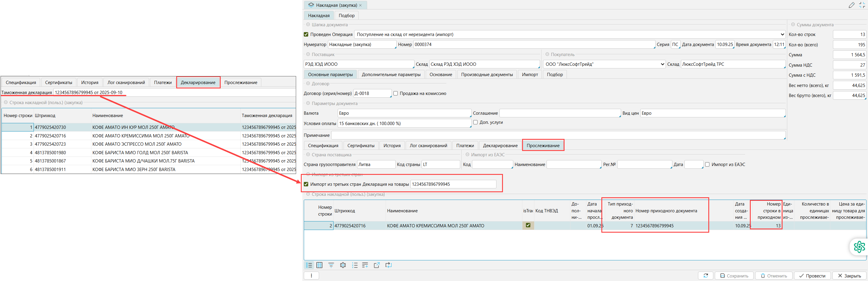Image resolution: width=868 pixels, height=281 pixels.
Task: Open the Операция dropdown list
Action: point(782,34)
